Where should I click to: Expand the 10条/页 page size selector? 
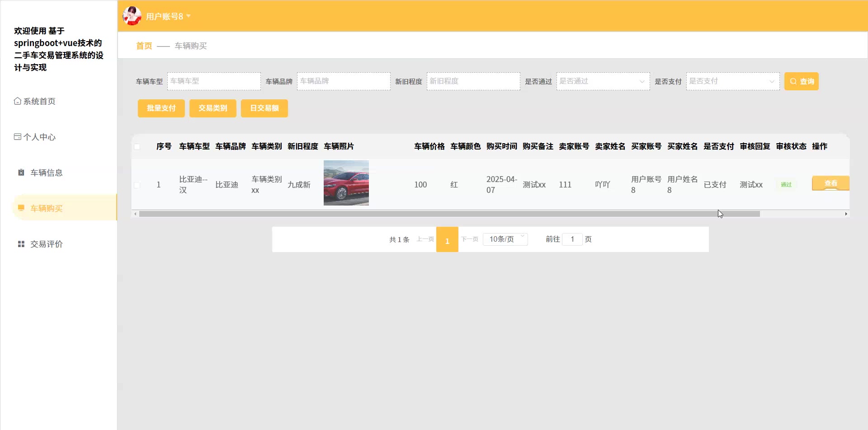point(505,239)
